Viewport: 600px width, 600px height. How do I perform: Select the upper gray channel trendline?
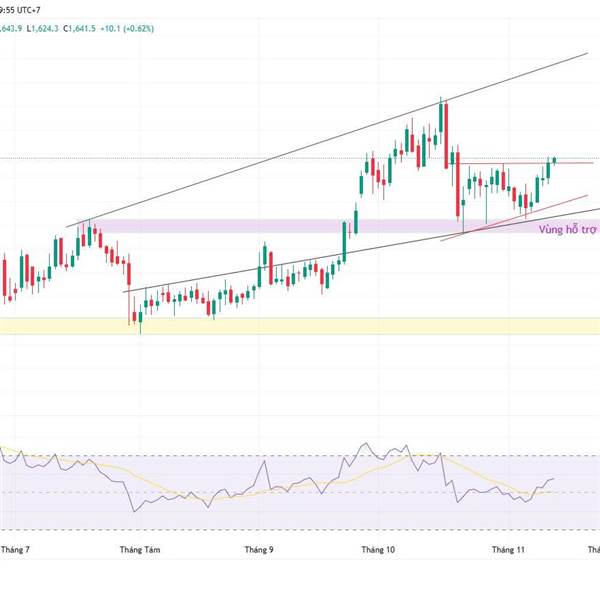click(x=327, y=140)
